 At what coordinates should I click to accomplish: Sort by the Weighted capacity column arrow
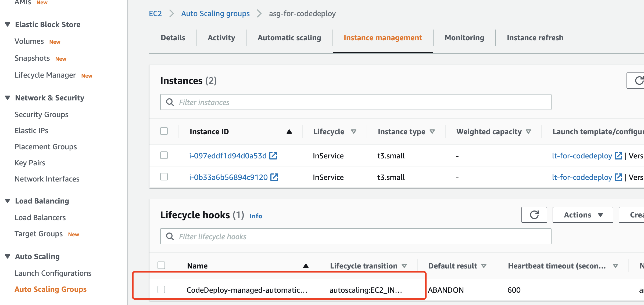tap(528, 132)
